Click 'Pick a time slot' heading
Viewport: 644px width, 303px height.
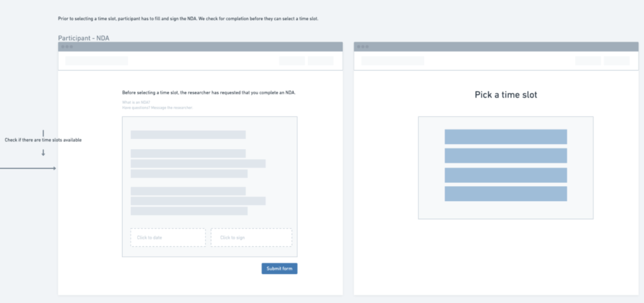506,95
